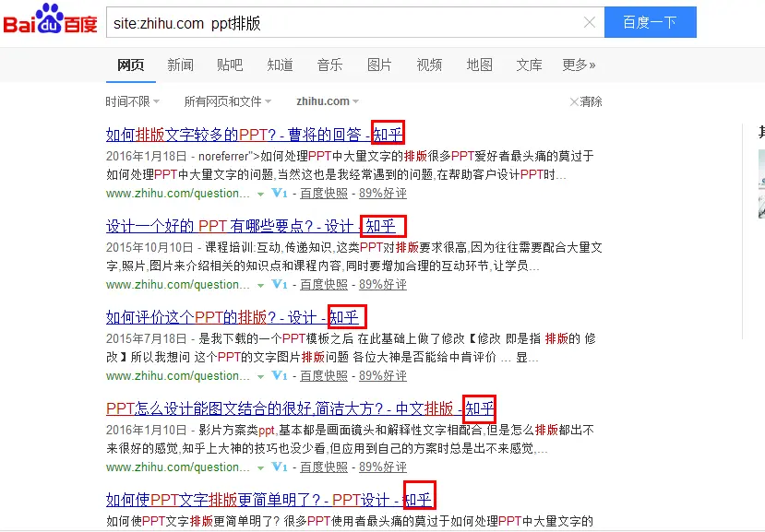The width and height of the screenshot is (765, 532).
Task: Click the Baidu logo
Action: (x=50, y=19)
